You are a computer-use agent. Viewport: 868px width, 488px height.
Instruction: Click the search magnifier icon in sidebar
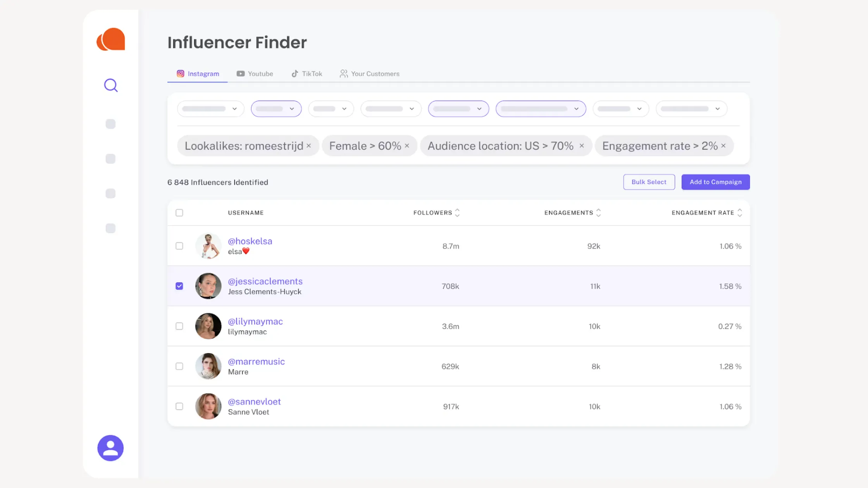(111, 85)
